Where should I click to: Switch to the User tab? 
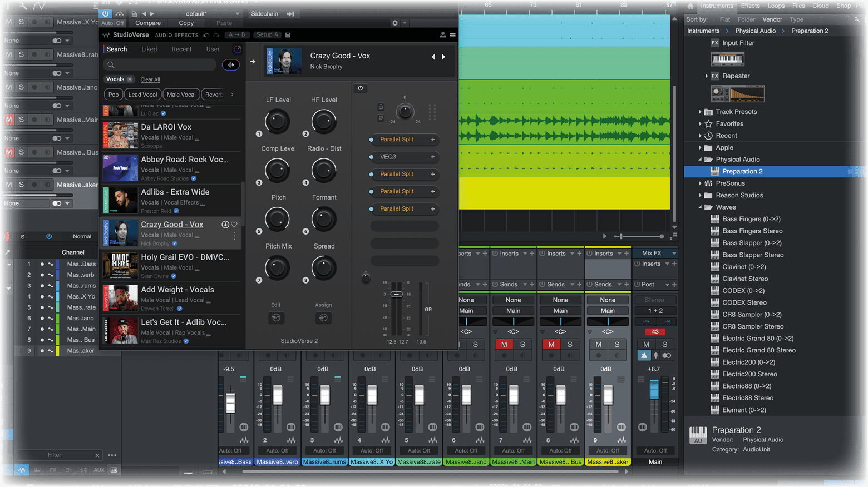pyautogui.click(x=213, y=49)
